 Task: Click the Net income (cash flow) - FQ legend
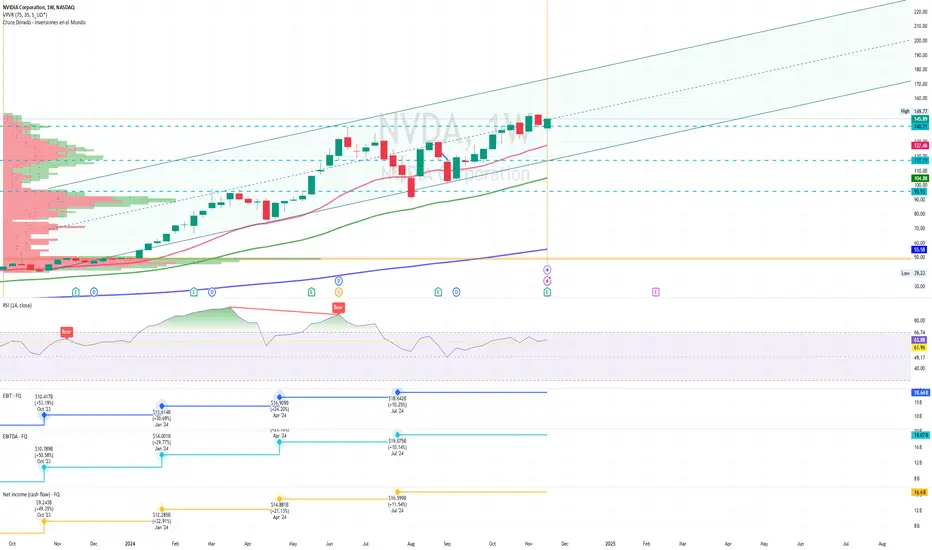click(31, 494)
